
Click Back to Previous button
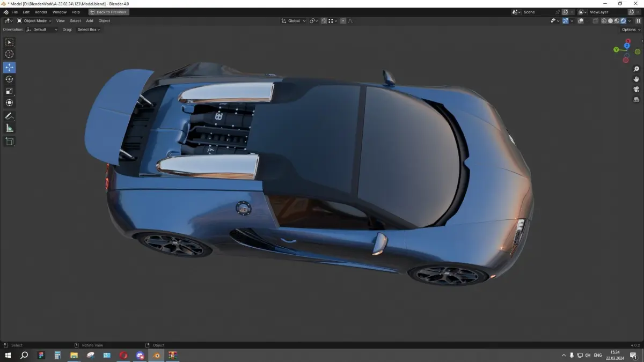pyautogui.click(x=108, y=12)
